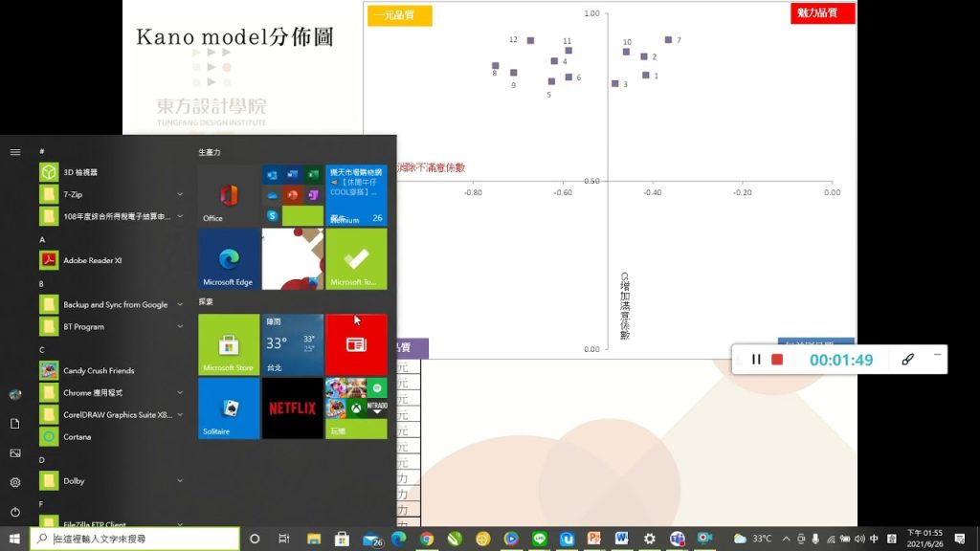
Task: Open the weather widget showing 33°C
Action: pos(752,539)
